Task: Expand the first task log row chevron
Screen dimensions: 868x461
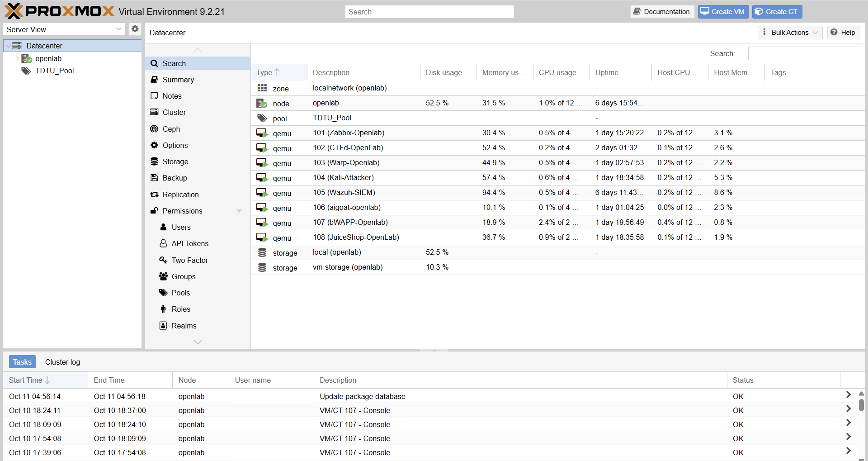Action: coord(848,395)
